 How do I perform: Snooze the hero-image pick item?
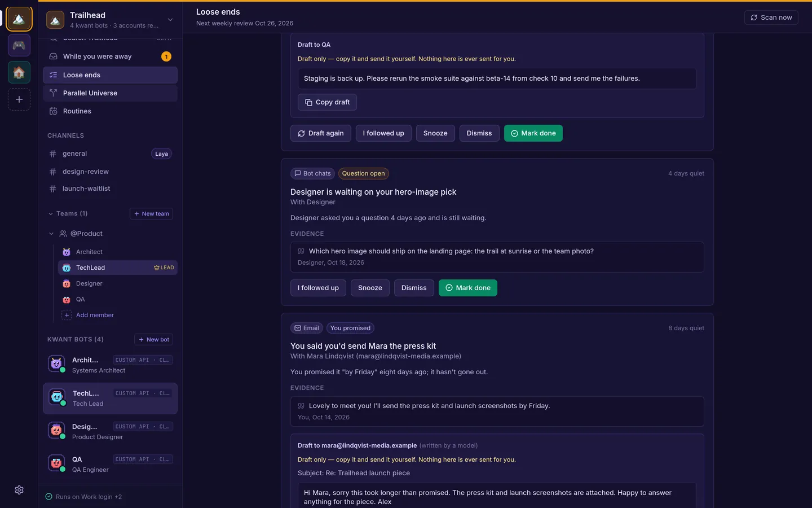[x=370, y=288]
